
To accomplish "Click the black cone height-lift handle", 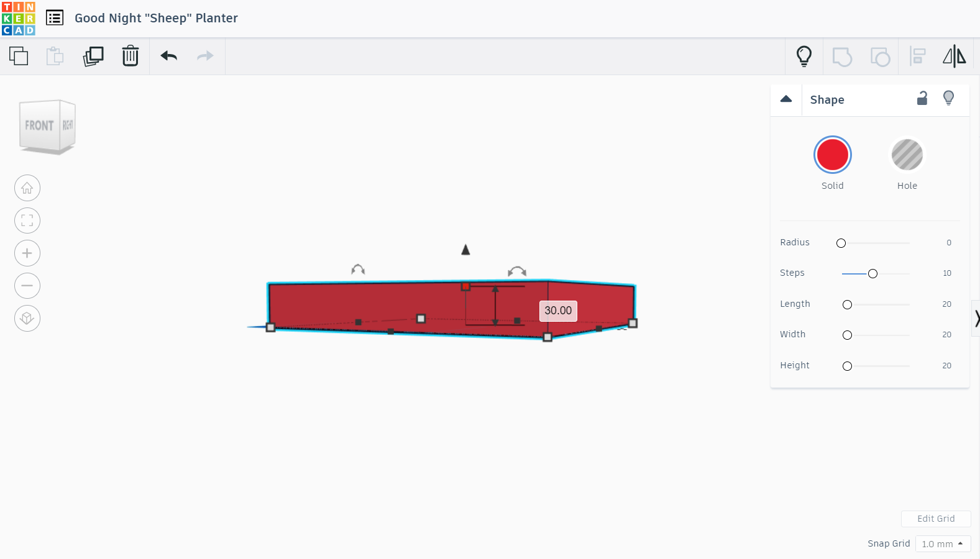I will (x=465, y=250).
